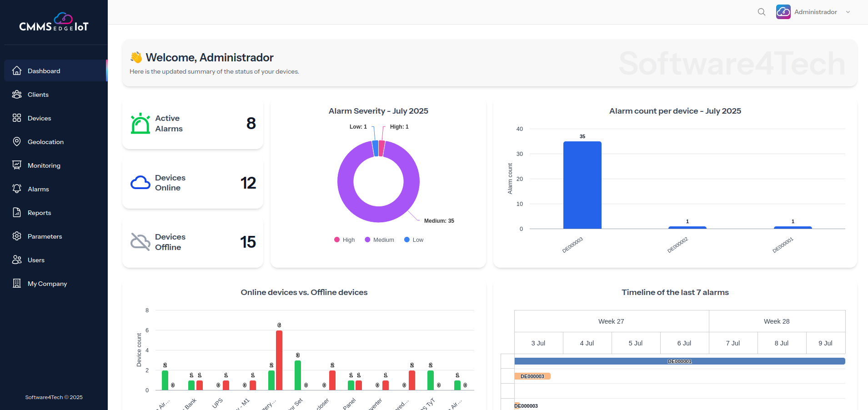The width and height of the screenshot is (868, 410).
Task: Open the Active Alarms summary card
Action: (x=193, y=124)
